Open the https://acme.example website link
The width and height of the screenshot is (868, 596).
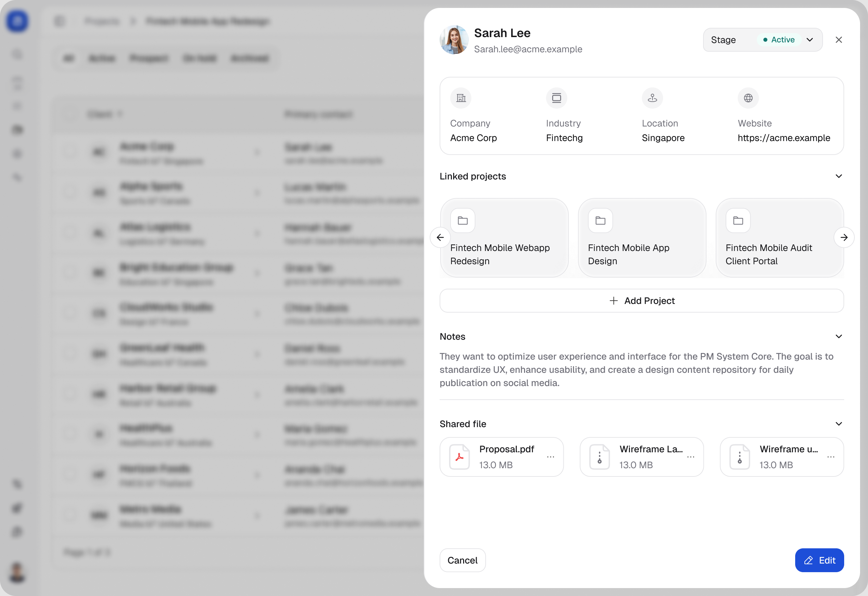[x=784, y=138]
